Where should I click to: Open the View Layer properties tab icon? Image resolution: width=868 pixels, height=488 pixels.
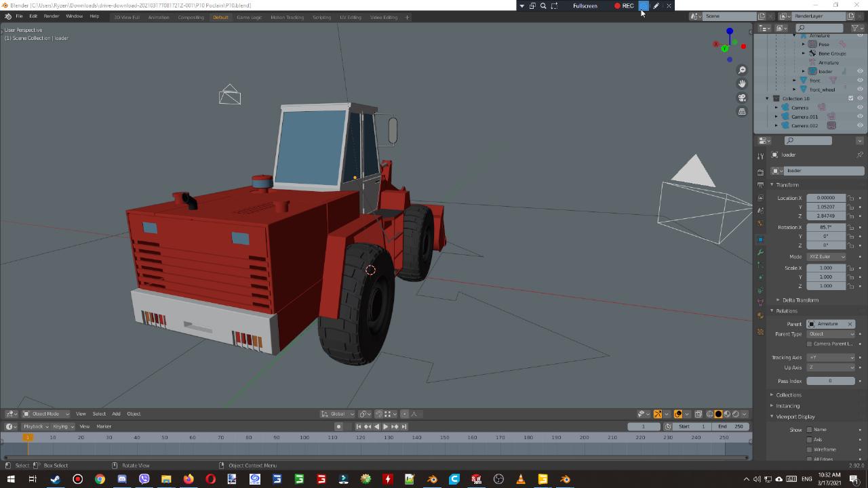click(760, 198)
